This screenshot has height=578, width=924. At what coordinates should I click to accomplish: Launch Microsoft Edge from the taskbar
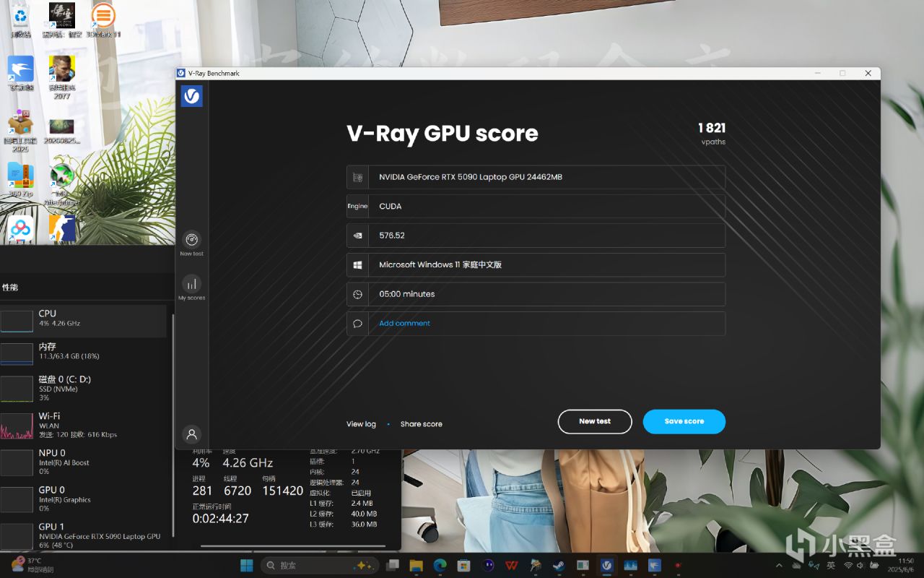[x=440, y=565]
